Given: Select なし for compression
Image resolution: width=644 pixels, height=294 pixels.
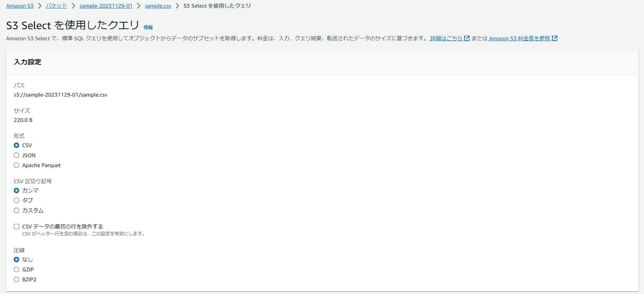Looking at the screenshot, I should tap(16, 260).
